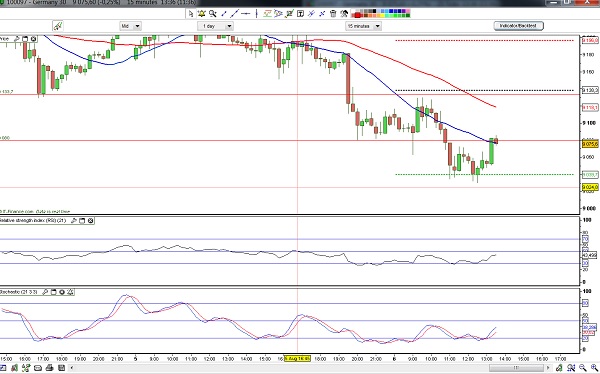Click the Indicator/Backtest button
This screenshot has height=374, width=600.
pos(518,26)
